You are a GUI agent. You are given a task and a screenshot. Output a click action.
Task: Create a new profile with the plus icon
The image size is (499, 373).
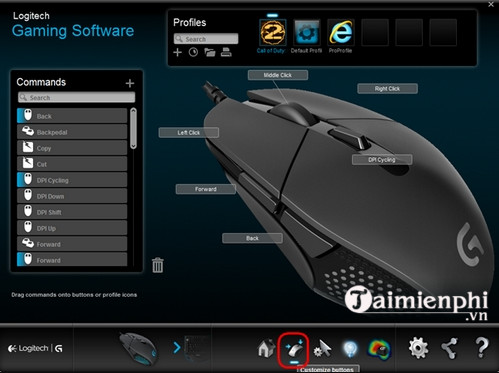(x=177, y=52)
